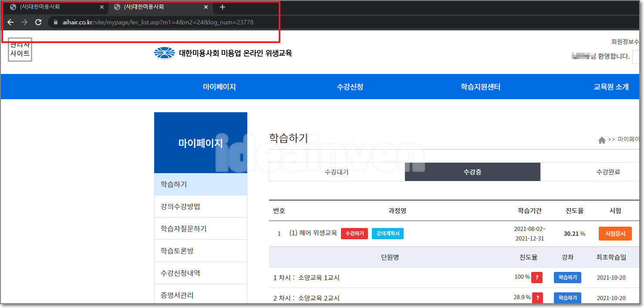Open the 관리자 사이트 link
This screenshot has width=644, height=308.
[20, 50]
